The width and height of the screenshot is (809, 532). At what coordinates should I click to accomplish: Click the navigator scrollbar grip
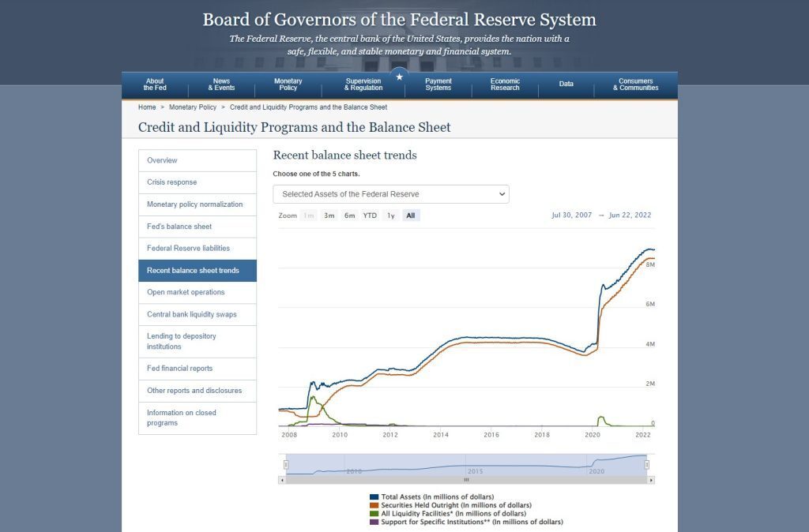tap(466, 480)
